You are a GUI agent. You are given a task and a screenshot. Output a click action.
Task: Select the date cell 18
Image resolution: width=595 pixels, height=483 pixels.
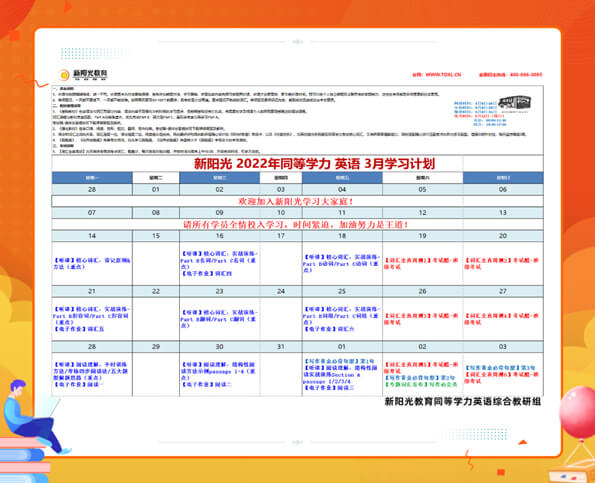342,236
